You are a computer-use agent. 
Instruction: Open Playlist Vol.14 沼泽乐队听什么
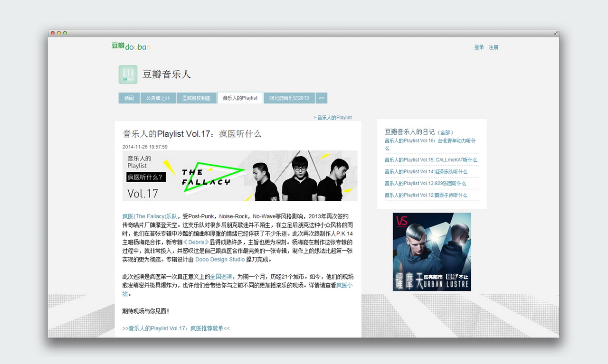pyautogui.click(x=426, y=172)
